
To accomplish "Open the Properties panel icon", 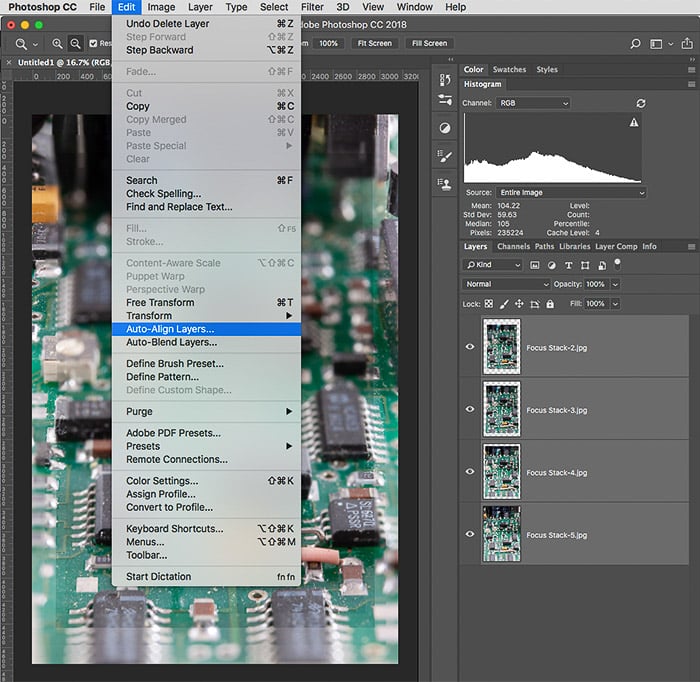I will click(445, 100).
